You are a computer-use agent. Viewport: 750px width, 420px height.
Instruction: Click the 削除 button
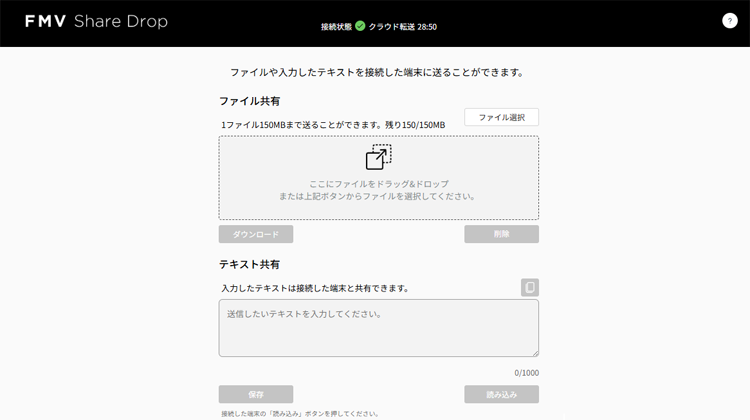pyautogui.click(x=501, y=234)
